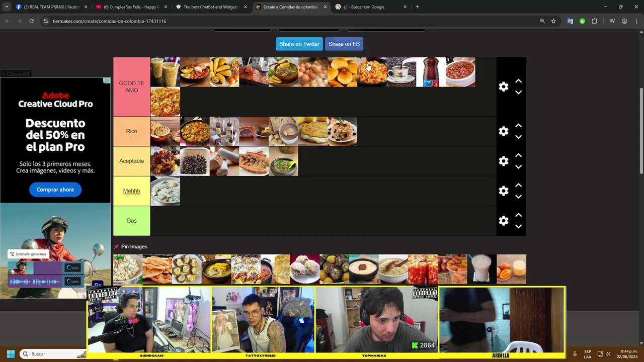Share tier list on Twitter
The image size is (644, 362).
pyautogui.click(x=299, y=44)
